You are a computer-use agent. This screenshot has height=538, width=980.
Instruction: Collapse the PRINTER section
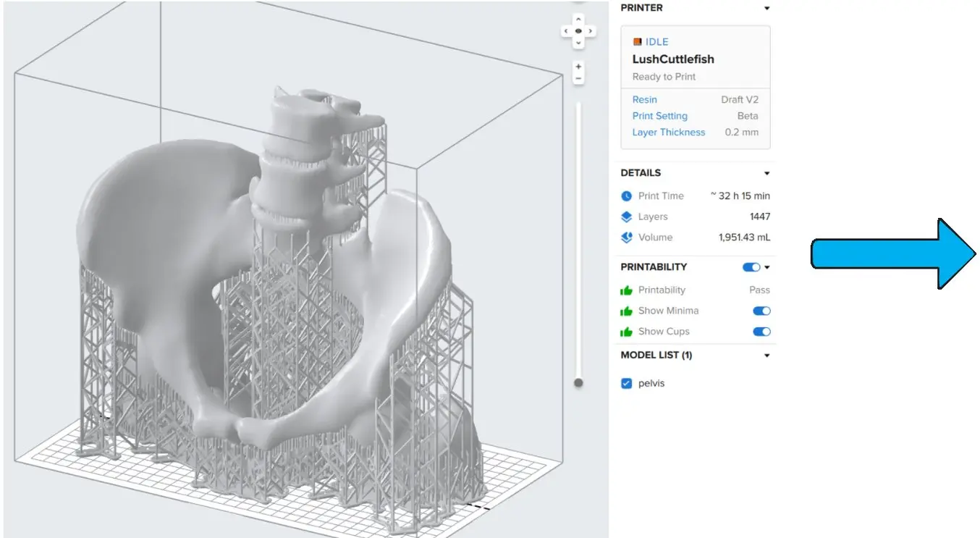click(x=767, y=9)
